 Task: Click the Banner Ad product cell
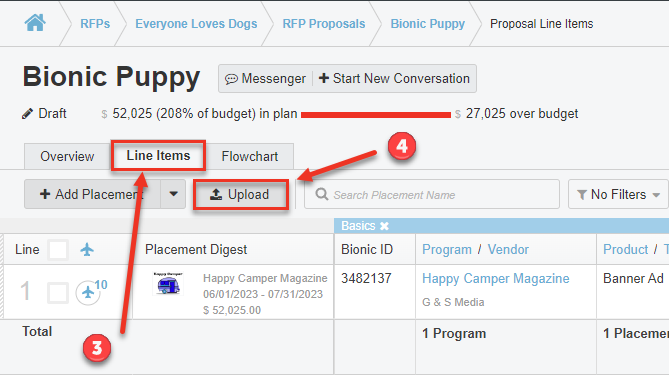pos(633,279)
